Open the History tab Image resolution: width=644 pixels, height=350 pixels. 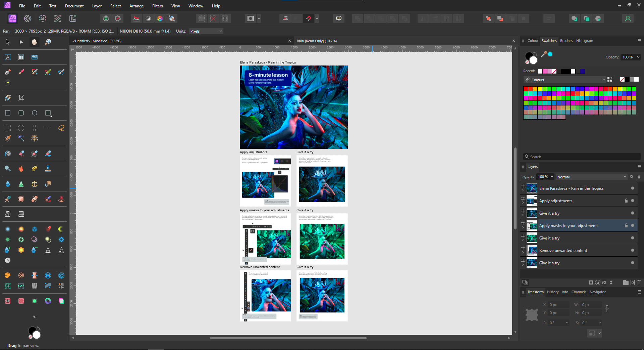point(553,292)
